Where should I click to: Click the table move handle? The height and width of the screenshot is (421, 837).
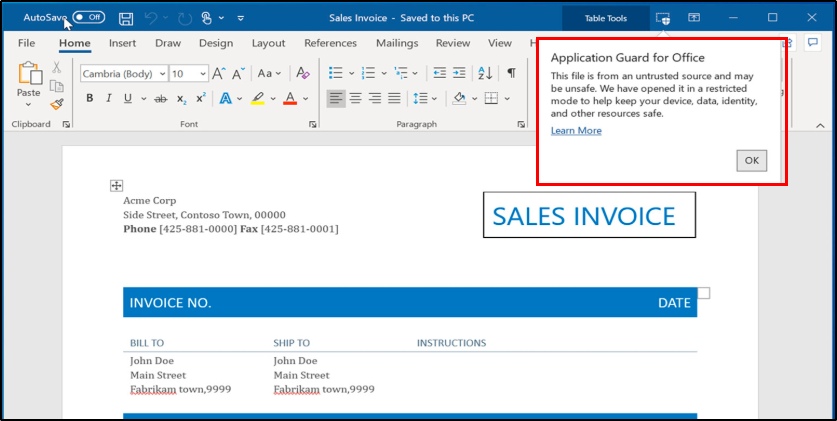116,186
